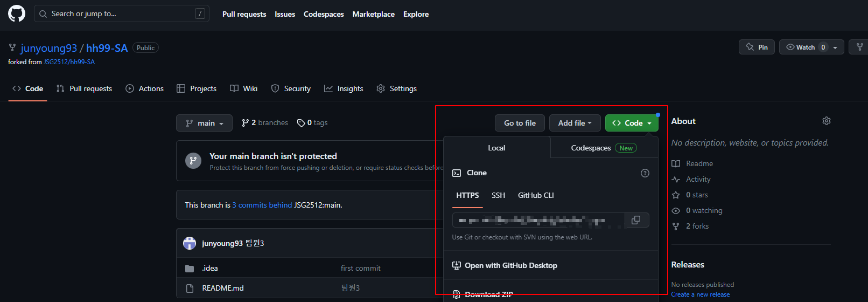Image resolution: width=868 pixels, height=302 pixels.
Task: Click the Fork icon button
Action: [x=859, y=47]
